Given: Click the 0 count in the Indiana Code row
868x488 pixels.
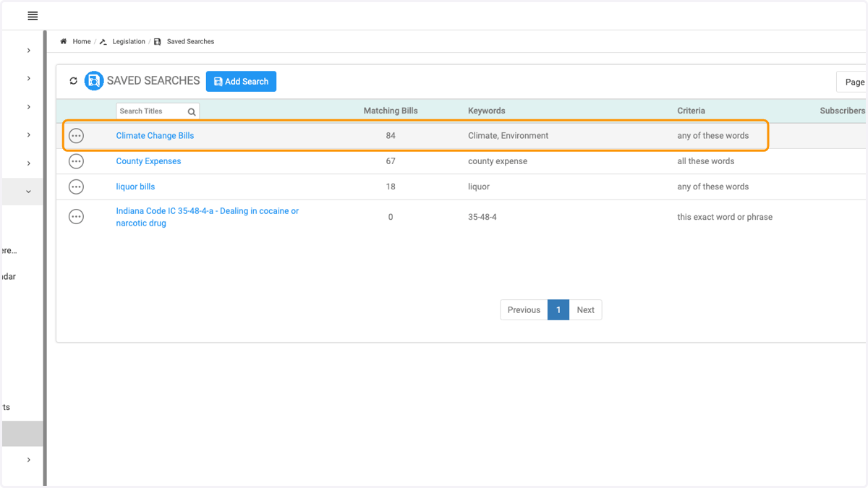Looking at the screenshot, I should [391, 217].
